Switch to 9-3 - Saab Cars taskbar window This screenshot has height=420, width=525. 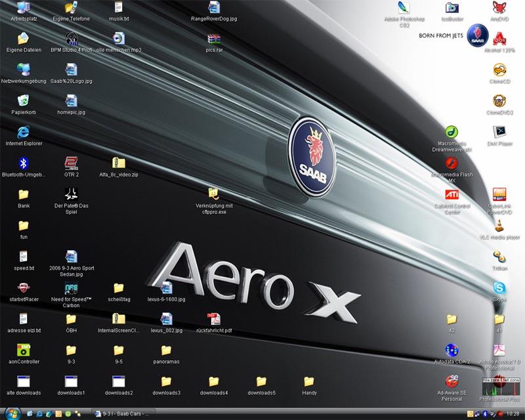coord(123,413)
